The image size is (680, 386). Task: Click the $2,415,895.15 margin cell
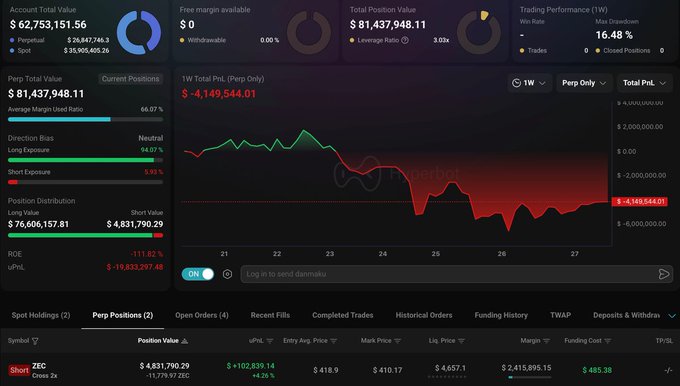[x=526, y=368]
